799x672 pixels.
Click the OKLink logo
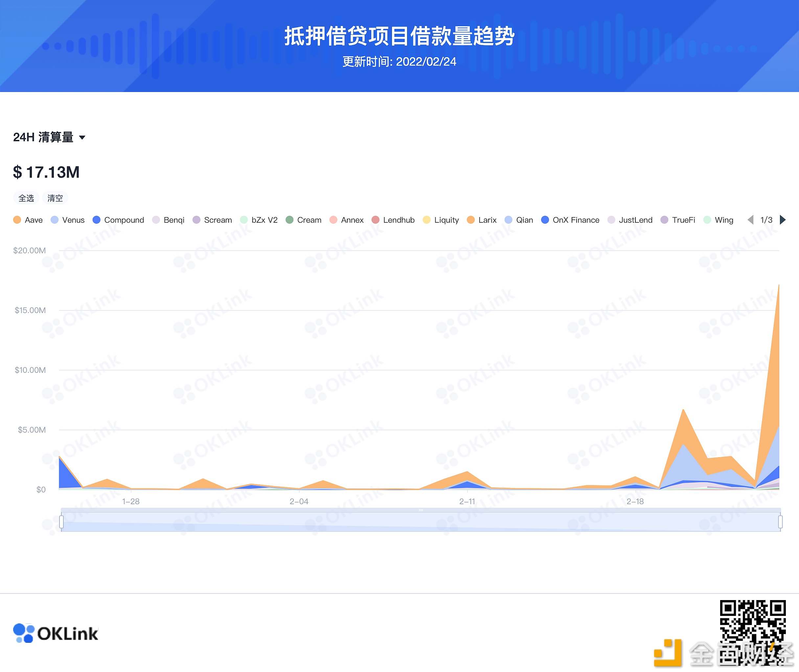56,633
